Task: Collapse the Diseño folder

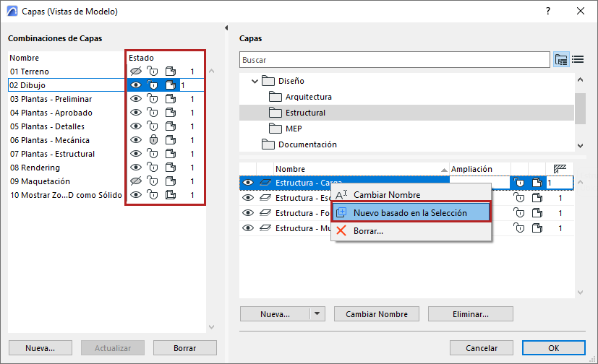Action: 255,82
